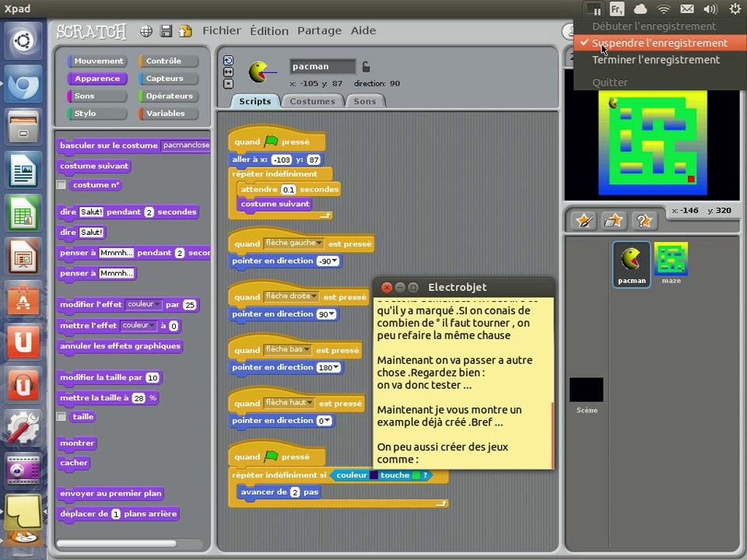This screenshot has height=560, width=747.
Task: Select the pacman sprite thumbnail
Action: pos(632,264)
